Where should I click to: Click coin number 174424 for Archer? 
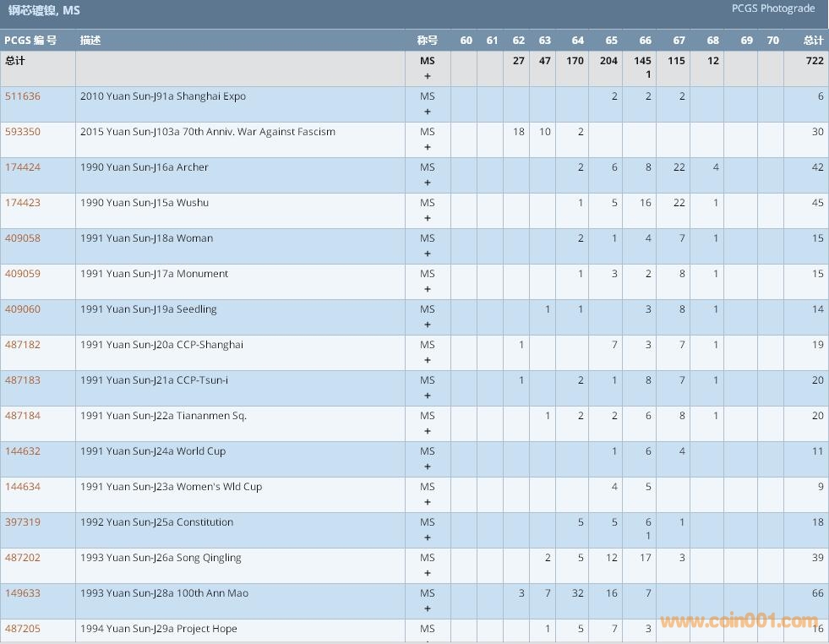coord(23,167)
